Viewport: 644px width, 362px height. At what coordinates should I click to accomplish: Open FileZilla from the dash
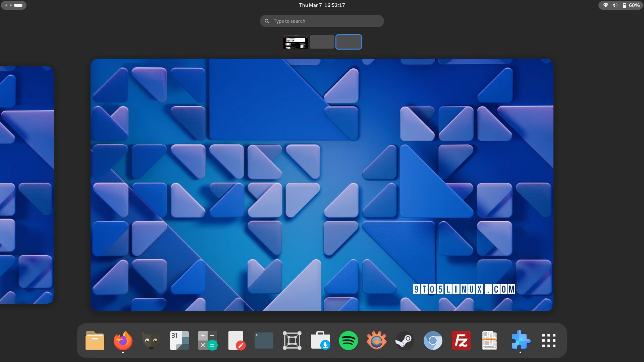[461, 341]
